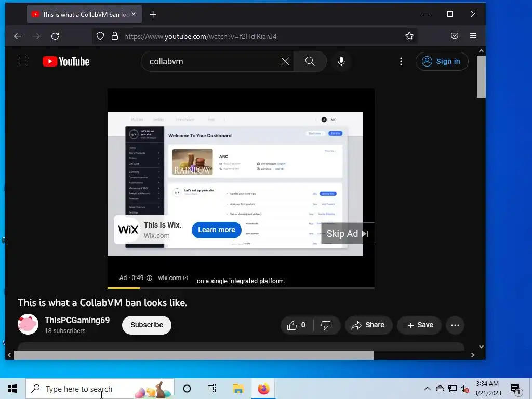Open the notification action center
This screenshot has height=399, width=532.
pyautogui.click(x=516, y=390)
